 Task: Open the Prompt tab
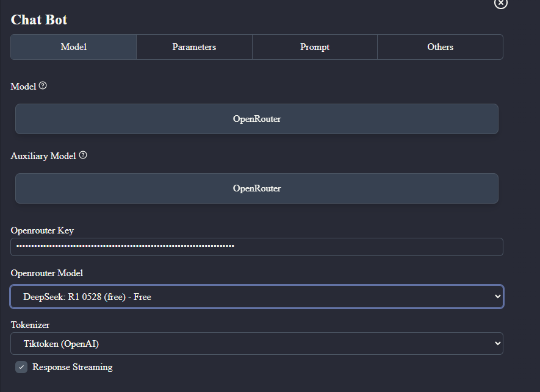click(315, 47)
